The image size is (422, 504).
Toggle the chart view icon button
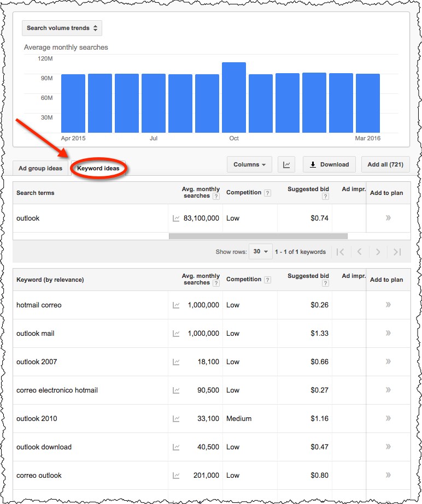coord(286,164)
